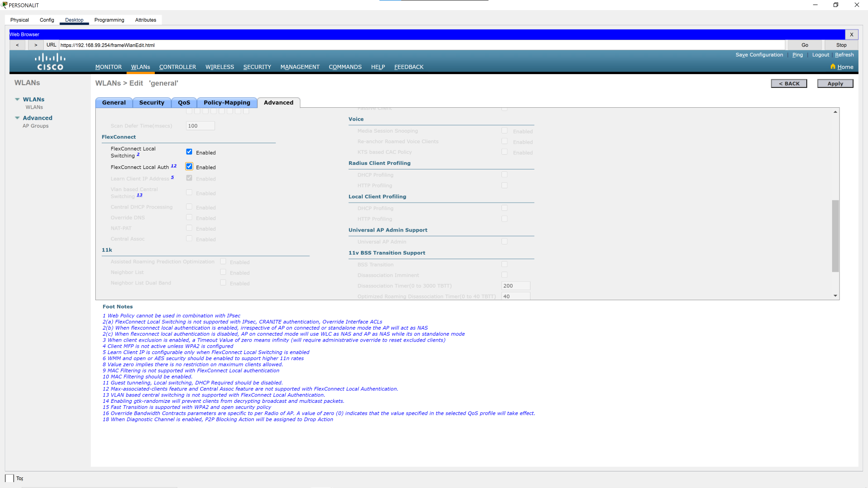Uncheck FlexConnect Local Auth Enabled
This screenshot has width=868, height=488.
189,167
